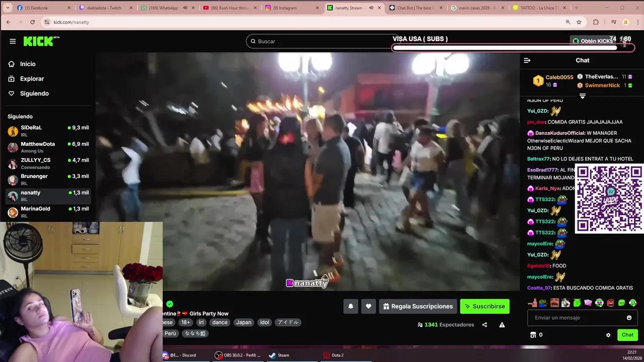The height and width of the screenshot is (362, 644).
Task: Open browser extensions puzzle icon
Action: (596, 22)
